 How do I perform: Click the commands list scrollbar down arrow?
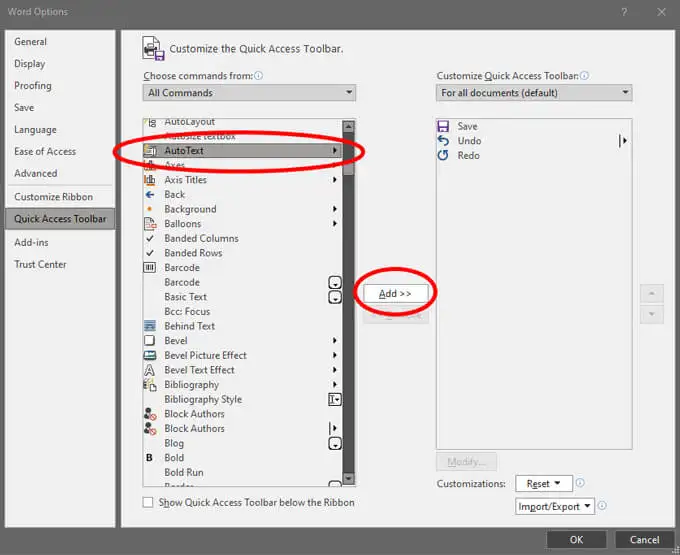[x=349, y=478]
